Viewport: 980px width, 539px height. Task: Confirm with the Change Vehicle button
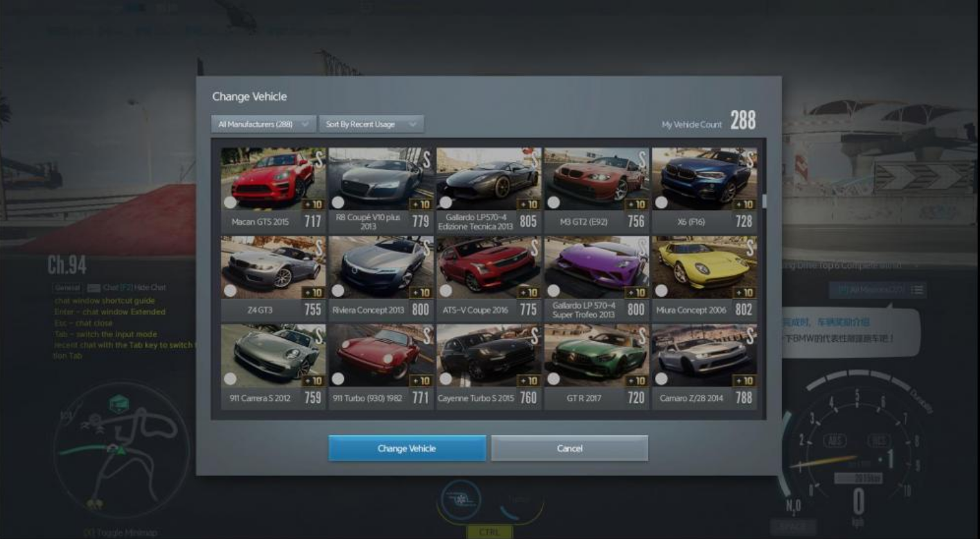tap(407, 448)
